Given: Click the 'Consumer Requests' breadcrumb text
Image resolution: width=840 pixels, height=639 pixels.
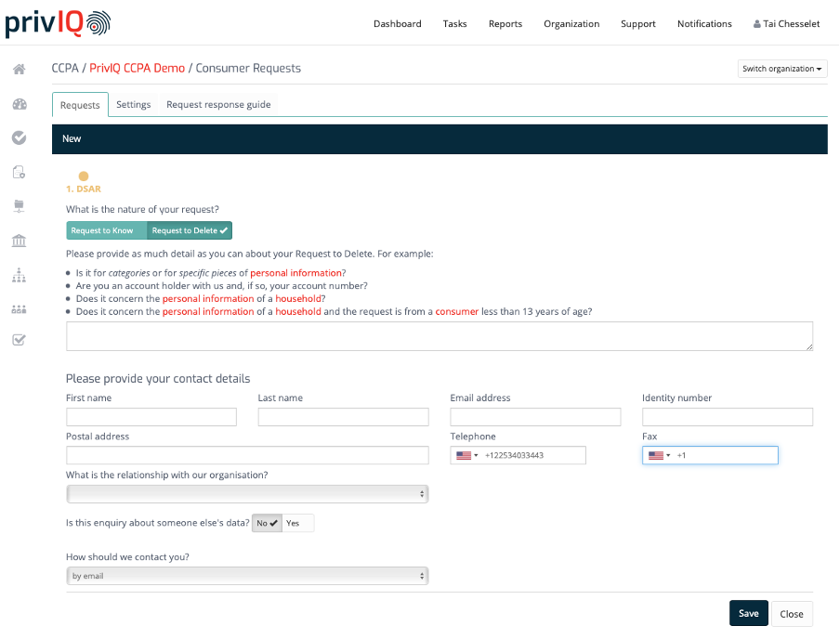Looking at the screenshot, I should click(248, 68).
